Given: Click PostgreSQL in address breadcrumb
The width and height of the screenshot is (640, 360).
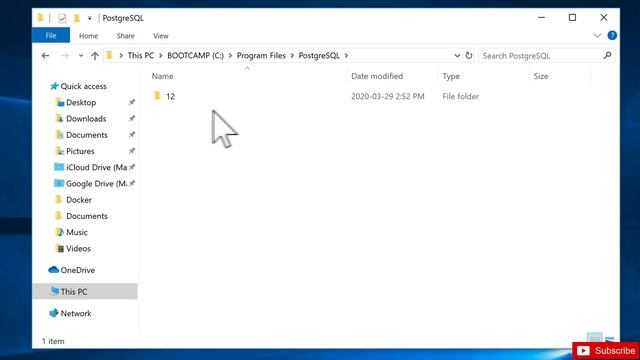Looking at the screenshot, I should click(x=319, y=56).
